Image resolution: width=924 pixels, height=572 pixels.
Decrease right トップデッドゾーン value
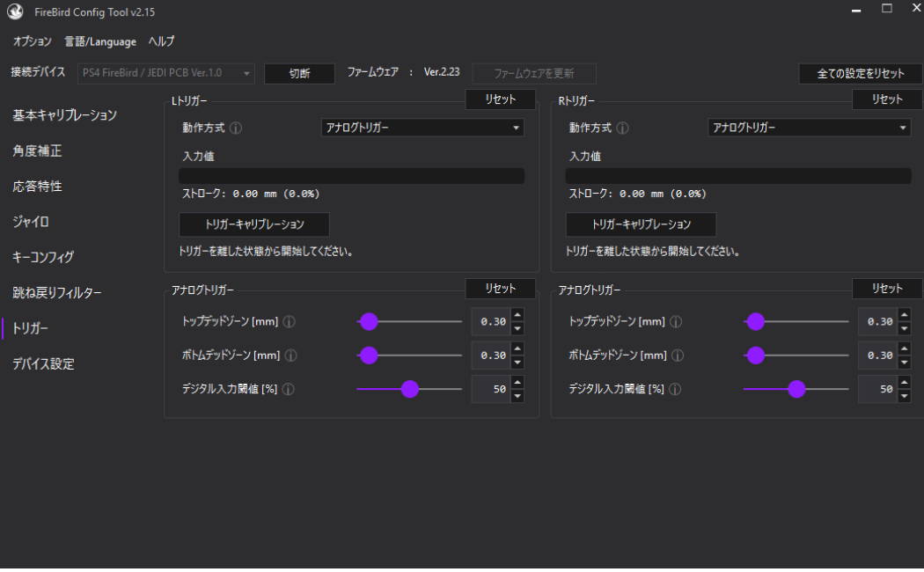point(904,329)
